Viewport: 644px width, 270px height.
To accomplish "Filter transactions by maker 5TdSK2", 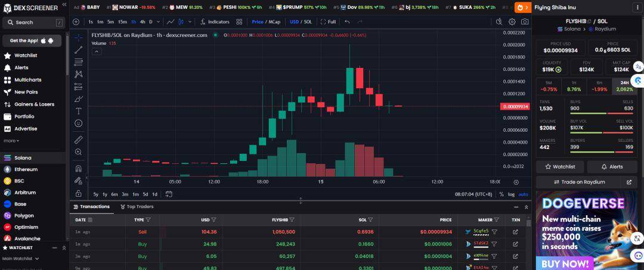I will coord(494,244).
